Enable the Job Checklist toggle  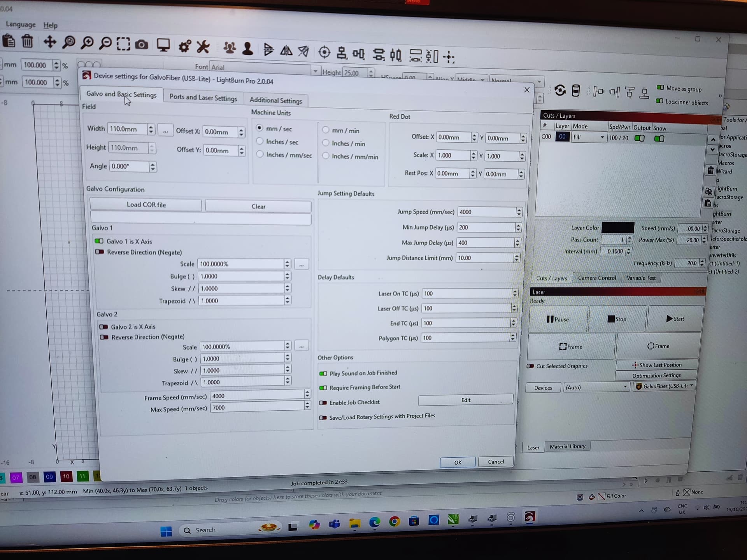pos(323,403)
